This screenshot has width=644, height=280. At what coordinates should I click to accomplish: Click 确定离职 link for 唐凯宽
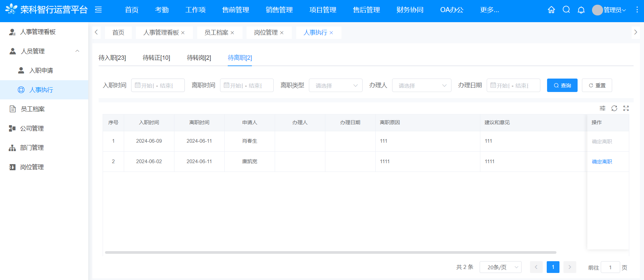pyautogui.click(x=602, y=161)
